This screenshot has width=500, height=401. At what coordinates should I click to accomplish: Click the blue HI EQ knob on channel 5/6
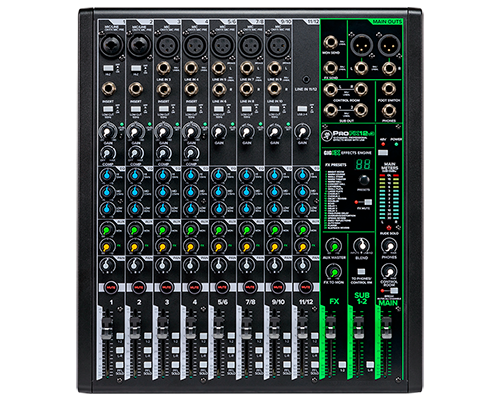(218, 175)
